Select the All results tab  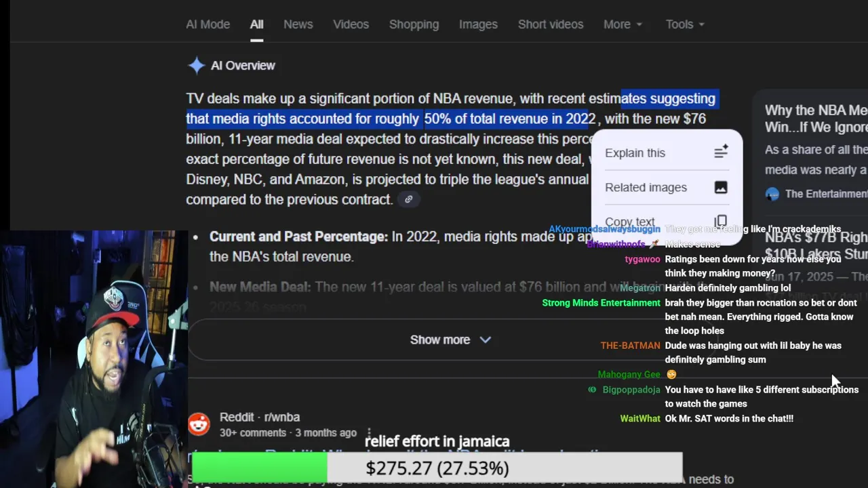pos(256,24)
